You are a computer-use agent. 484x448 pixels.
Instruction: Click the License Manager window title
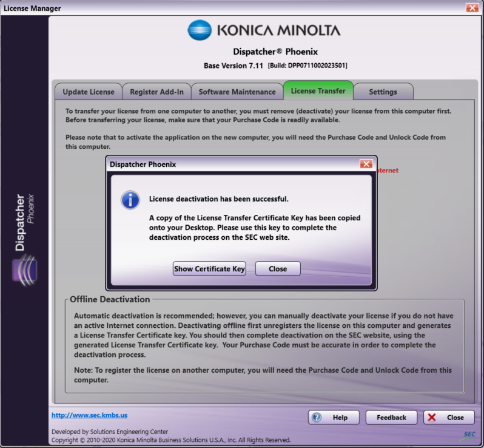[32, 8]
